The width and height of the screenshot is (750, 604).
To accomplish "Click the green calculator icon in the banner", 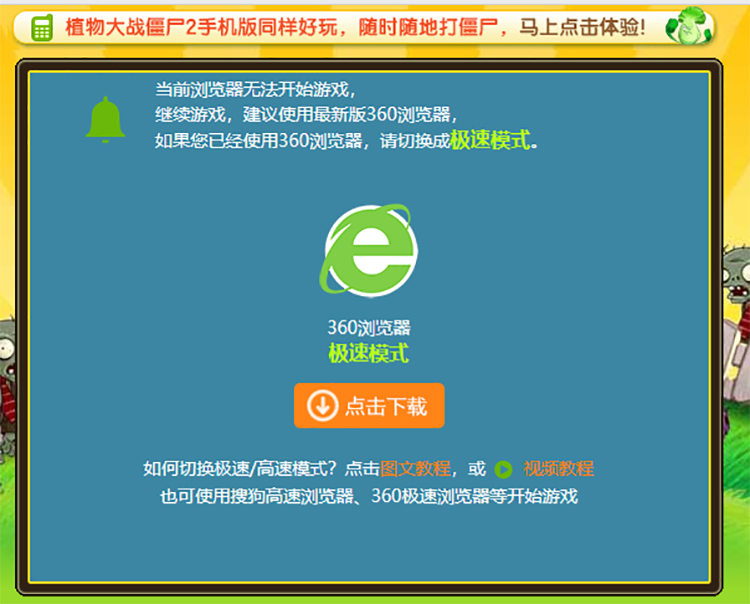I will (x=42, y=28).
